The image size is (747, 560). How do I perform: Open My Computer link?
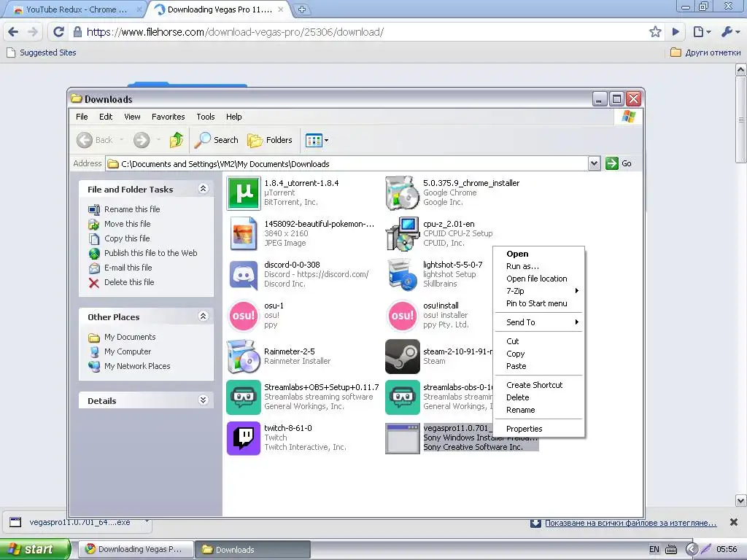[128, 352]
